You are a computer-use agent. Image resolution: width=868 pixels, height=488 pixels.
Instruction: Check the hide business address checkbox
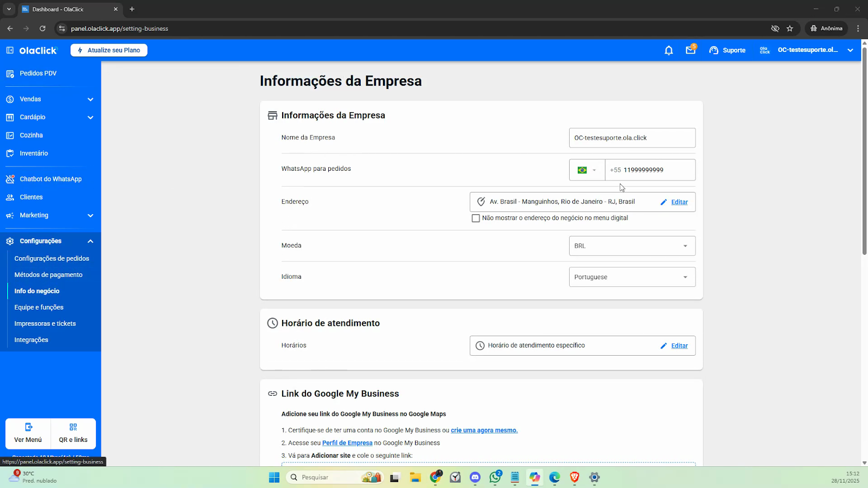tap(476, 218)
